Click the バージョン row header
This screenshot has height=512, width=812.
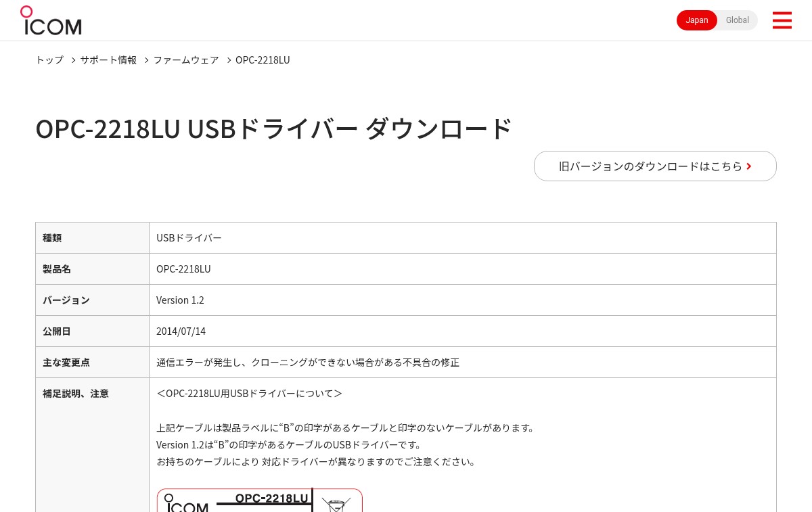(93, 300)
